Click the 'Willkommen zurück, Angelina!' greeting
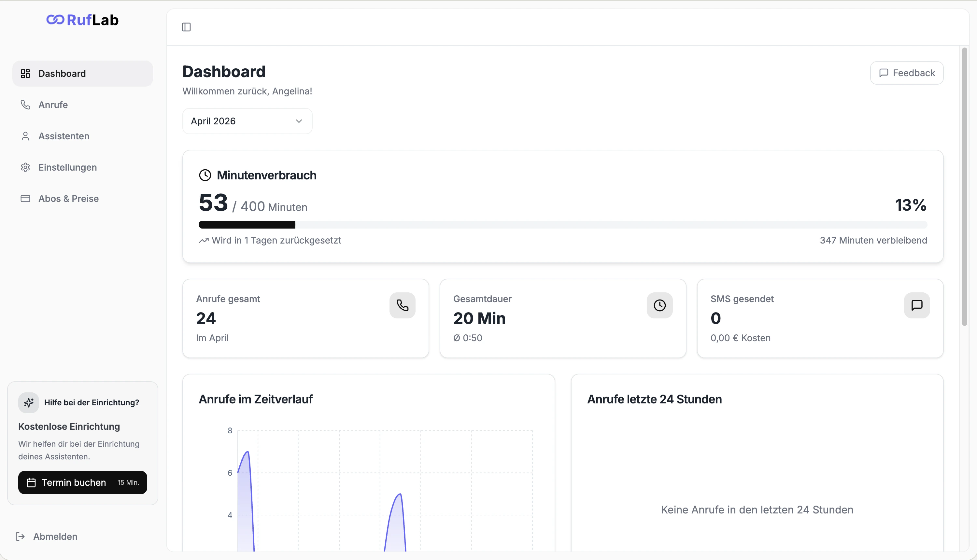977x560 pixels. pyautogui.click(x=247, y=91)
